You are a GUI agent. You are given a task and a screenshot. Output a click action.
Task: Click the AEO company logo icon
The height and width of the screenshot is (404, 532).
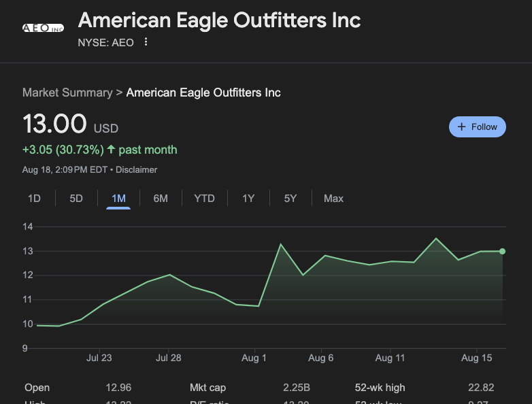tap(43, 28)
